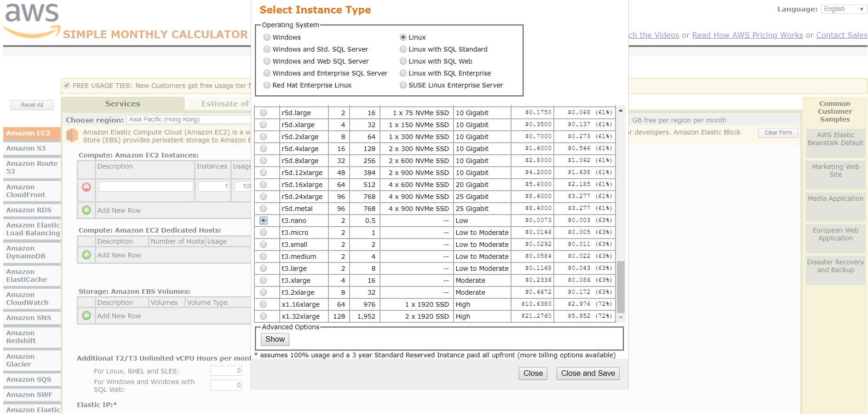
Task: Click the instance list scrollbar thumb
Action: click(621, 287)
